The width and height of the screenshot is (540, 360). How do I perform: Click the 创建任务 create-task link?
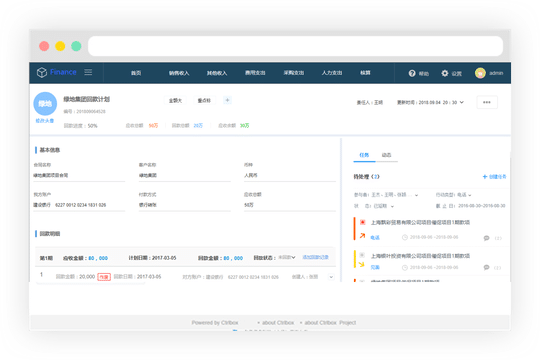point(495,177)
